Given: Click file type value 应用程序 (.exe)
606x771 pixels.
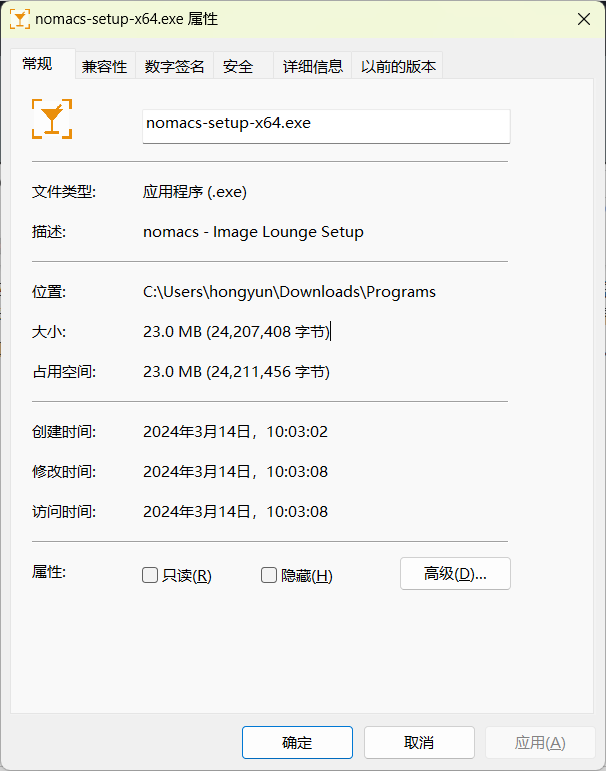Looking at the screenshot, I should pyautogui.click(x=195, y=191).
